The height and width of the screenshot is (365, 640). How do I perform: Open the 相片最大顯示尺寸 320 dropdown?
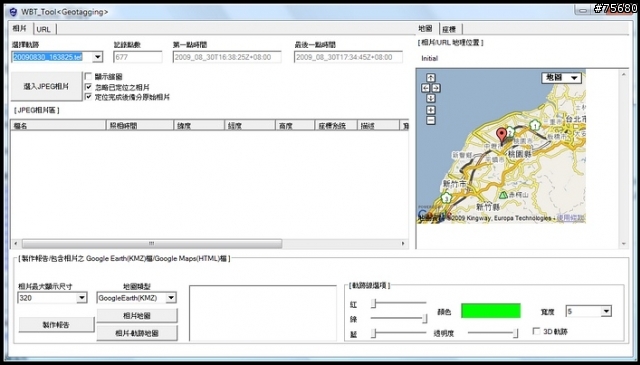(x=82, y=298)
